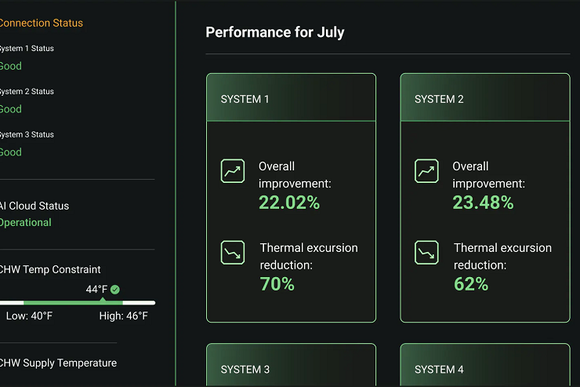Click the System 3 Status Good indicator
This screenshot has height=387, width=580.
point(11,152)
